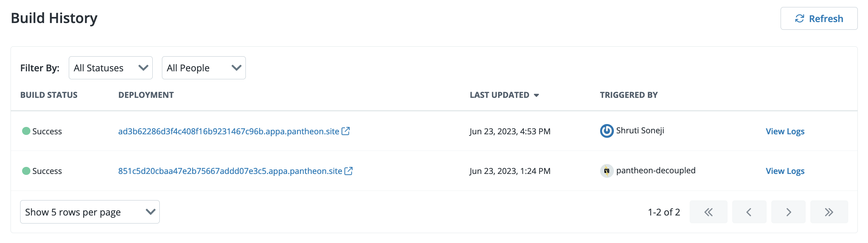Toggle Last Updated sort direction
The height and width of the screenshot is (243, 868).
tap(536, 95)
